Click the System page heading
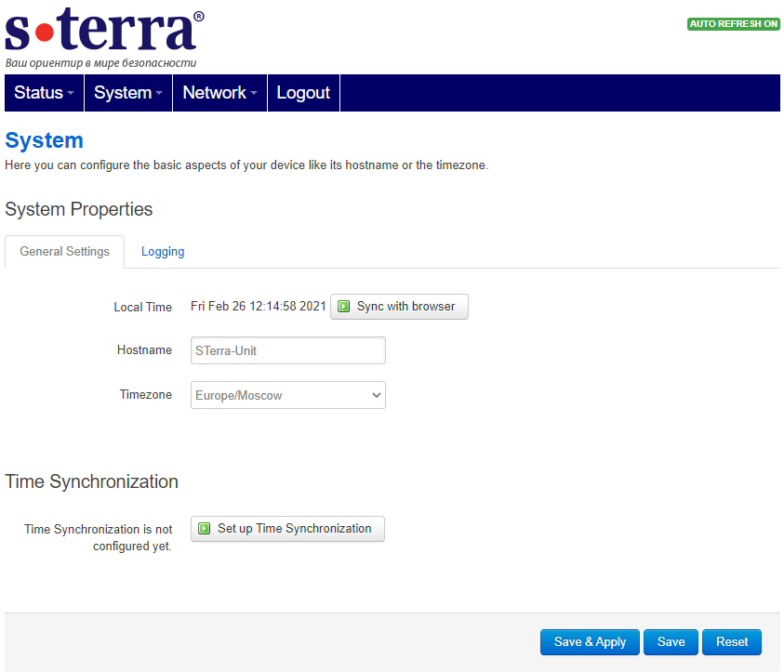The height and width of the screenshot is (672, 784). pyautogui.click(x=44, y=140)
